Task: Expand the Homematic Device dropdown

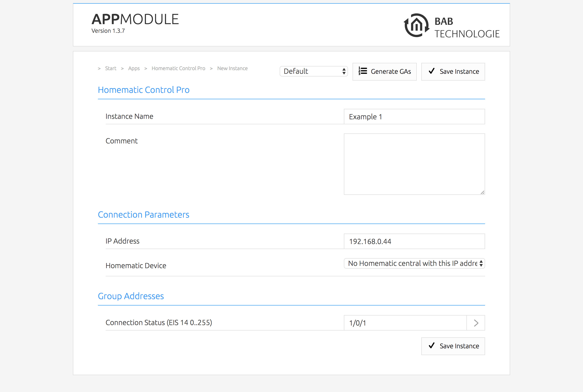Action: pos(414,263)
